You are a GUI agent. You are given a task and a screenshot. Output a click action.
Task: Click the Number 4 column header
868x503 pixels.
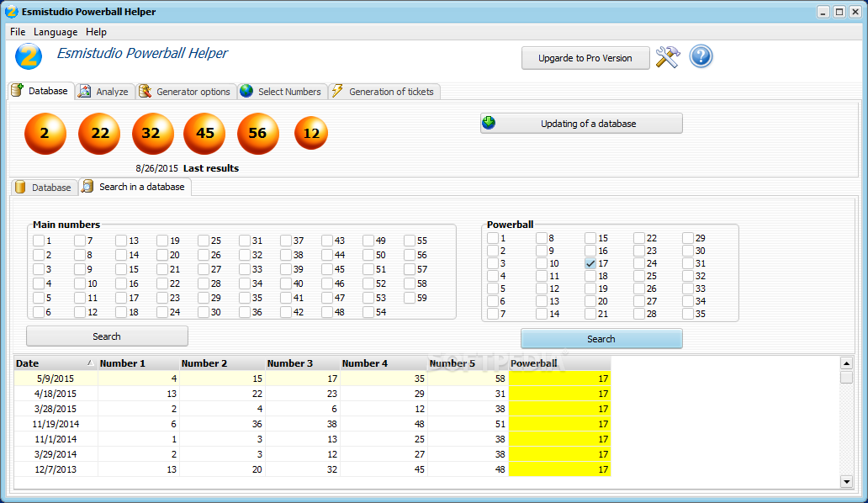pos(384,363)
